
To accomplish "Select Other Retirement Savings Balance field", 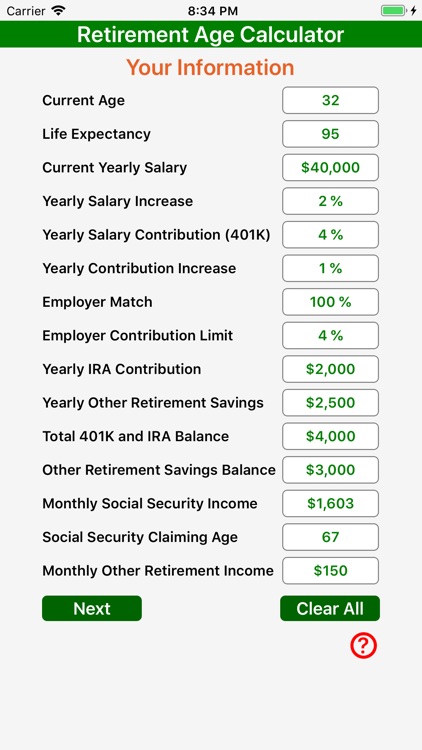I will (331, 470).
